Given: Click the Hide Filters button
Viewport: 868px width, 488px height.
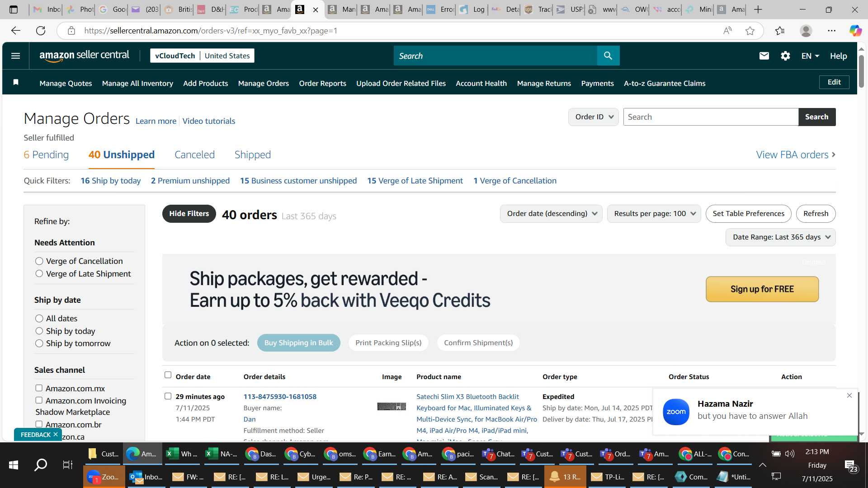Looking at the screenshot, I should coord(189,214).
